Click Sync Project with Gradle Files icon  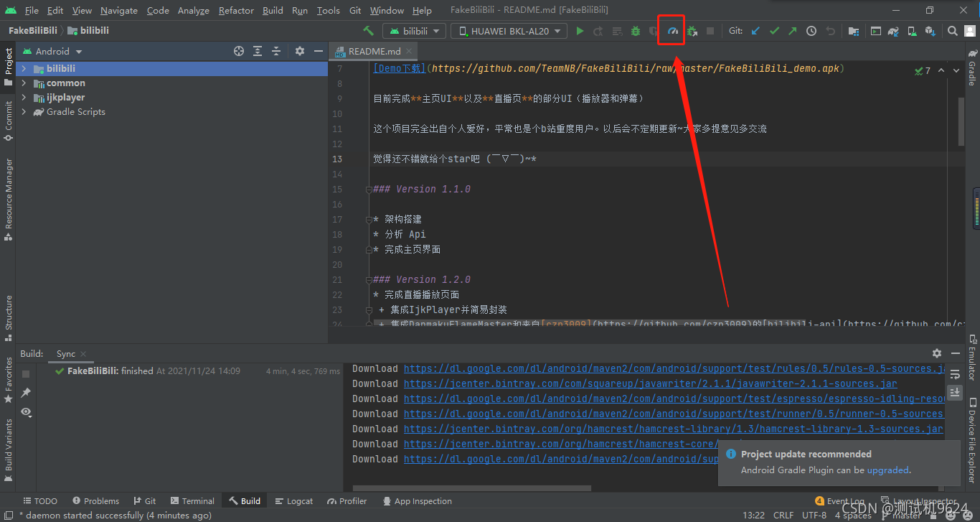[x=893, y=31]
